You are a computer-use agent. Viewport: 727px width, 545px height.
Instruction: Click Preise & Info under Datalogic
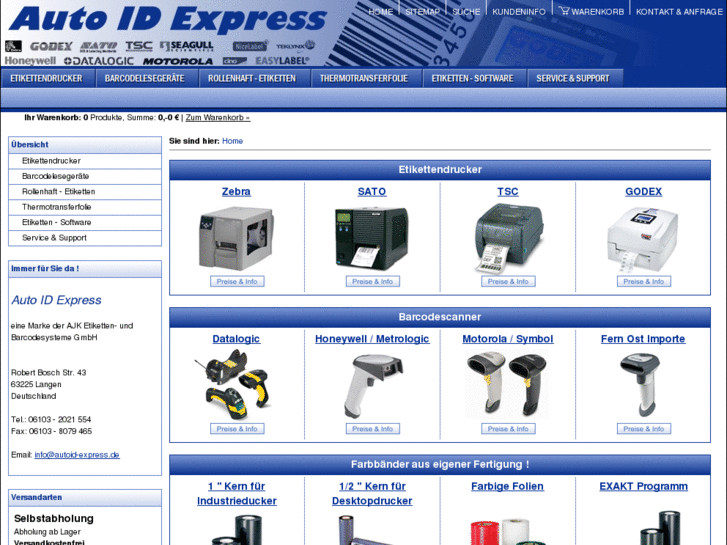pos(237,429)
